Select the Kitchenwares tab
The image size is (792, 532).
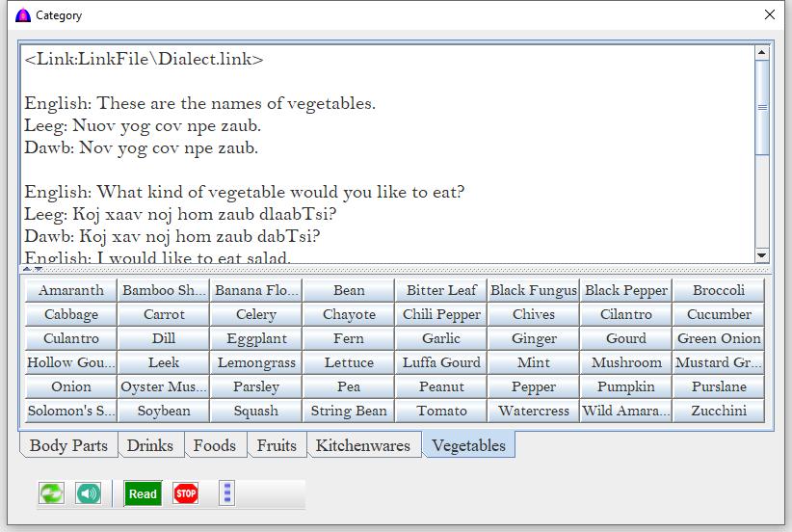tap(362, 445)
